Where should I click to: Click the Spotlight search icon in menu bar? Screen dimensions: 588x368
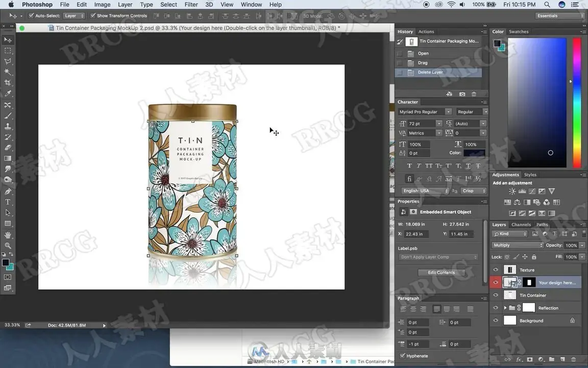[x=547, y=5]
